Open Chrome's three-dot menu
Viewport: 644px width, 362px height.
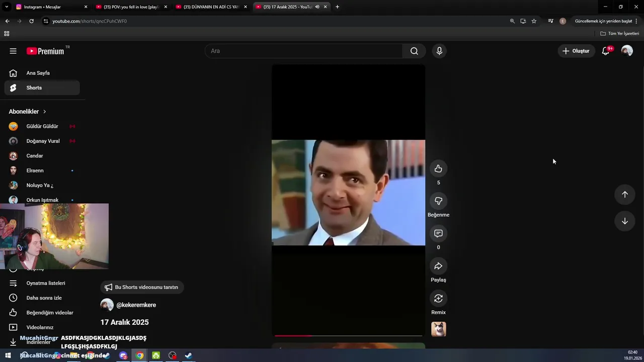click(x=636, y=21)
